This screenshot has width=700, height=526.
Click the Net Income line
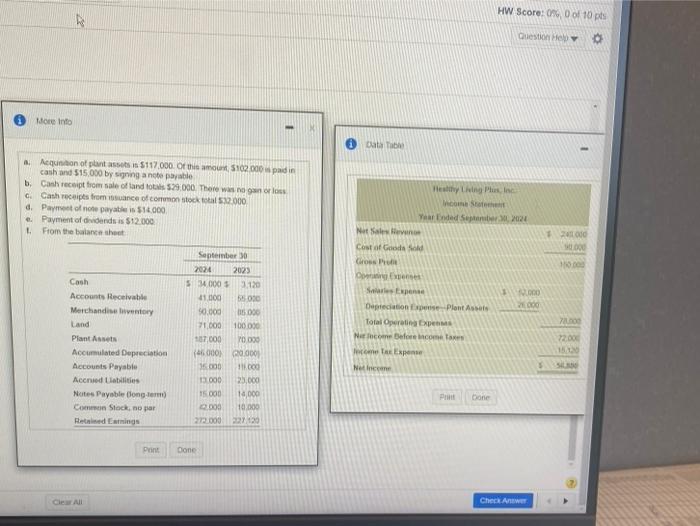(372, 368)
